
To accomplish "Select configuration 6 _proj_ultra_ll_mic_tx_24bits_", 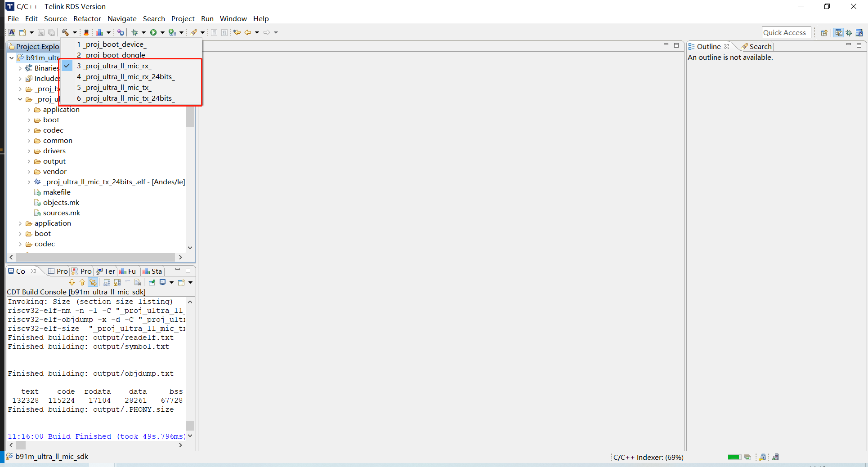I will tap(130, 98).
